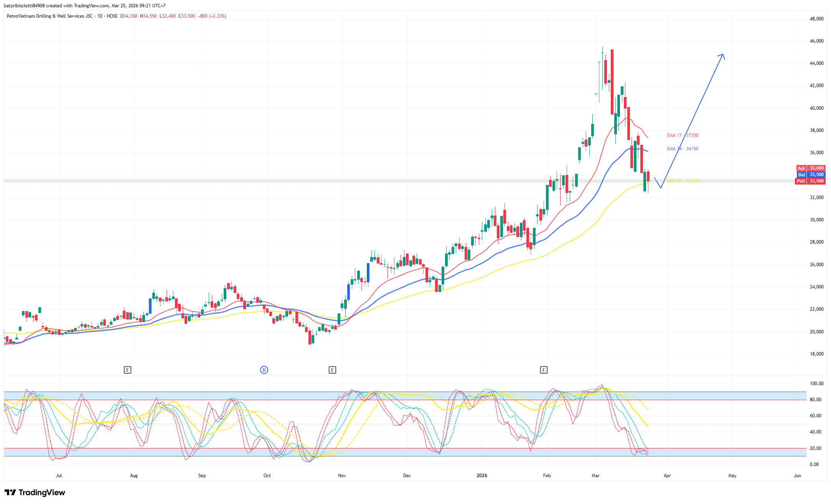Click the Apr label on time axis
831x504 pixels.
click(667, 476)
